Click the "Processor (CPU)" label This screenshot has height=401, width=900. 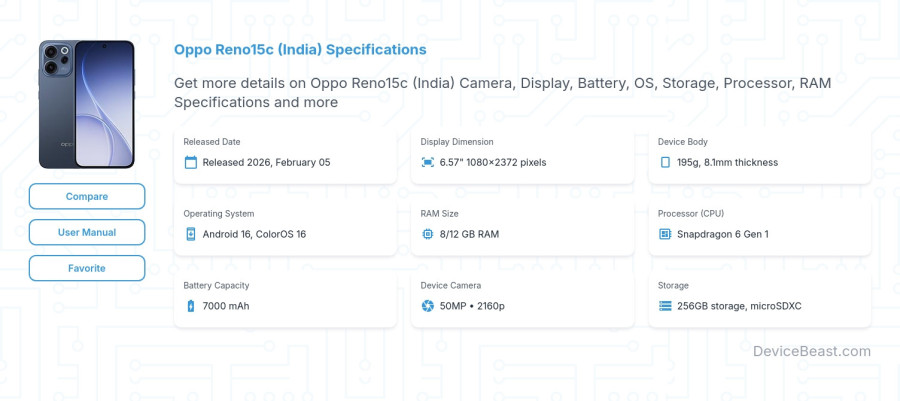[x=691, y=213]
